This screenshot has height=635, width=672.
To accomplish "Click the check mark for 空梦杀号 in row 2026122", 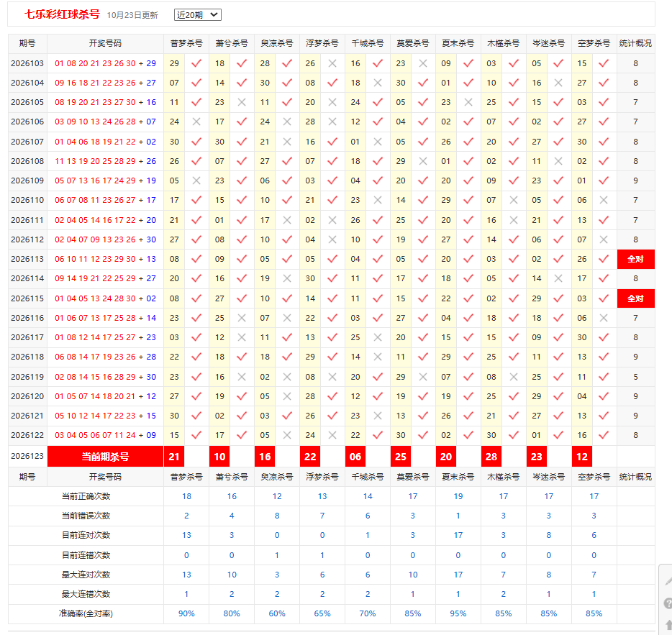I will [604, 435].
